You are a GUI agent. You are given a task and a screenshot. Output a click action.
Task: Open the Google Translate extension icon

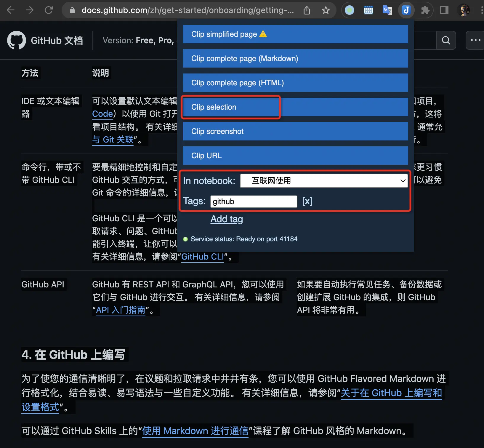tap(387, 10)
